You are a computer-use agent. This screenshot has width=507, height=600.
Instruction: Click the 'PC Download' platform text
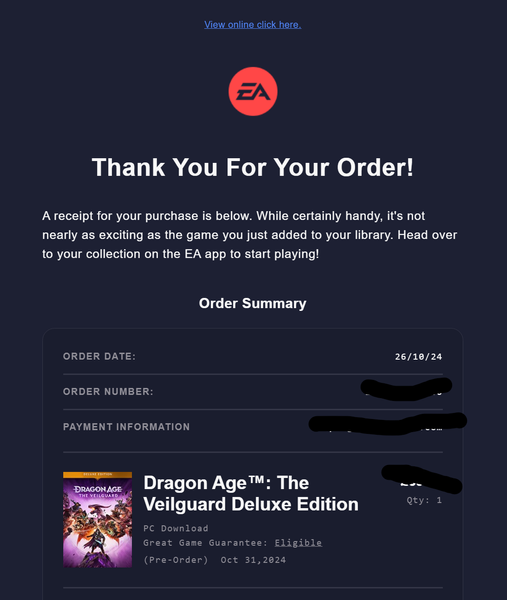[x=176, y=528]
